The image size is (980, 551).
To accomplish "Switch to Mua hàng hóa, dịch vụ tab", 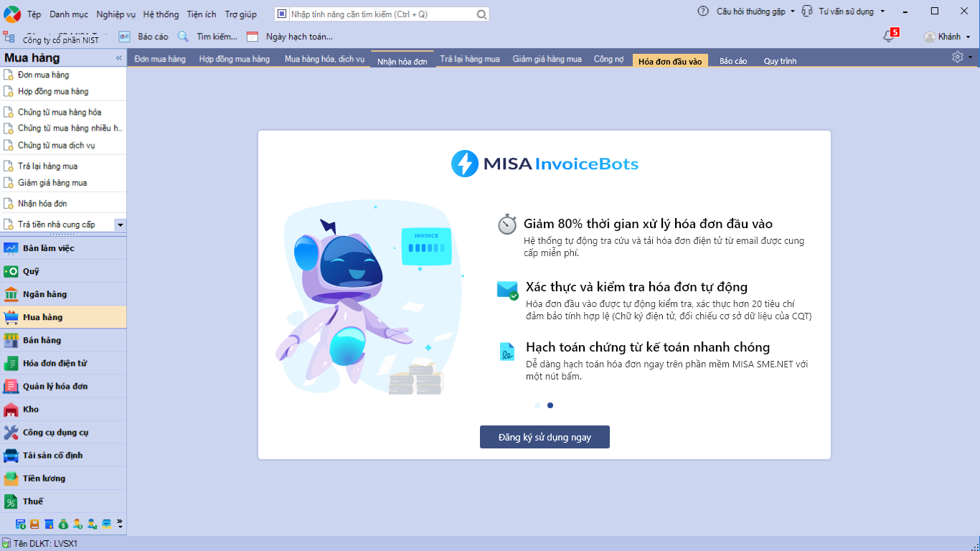I will click(324, 59).
